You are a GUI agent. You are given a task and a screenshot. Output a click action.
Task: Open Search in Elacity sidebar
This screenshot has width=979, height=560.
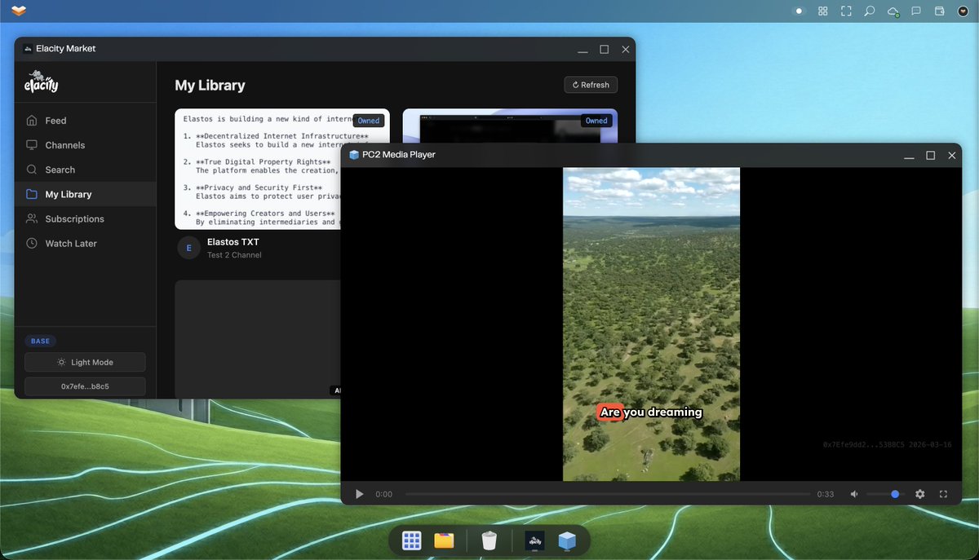[x=85, y=170]
